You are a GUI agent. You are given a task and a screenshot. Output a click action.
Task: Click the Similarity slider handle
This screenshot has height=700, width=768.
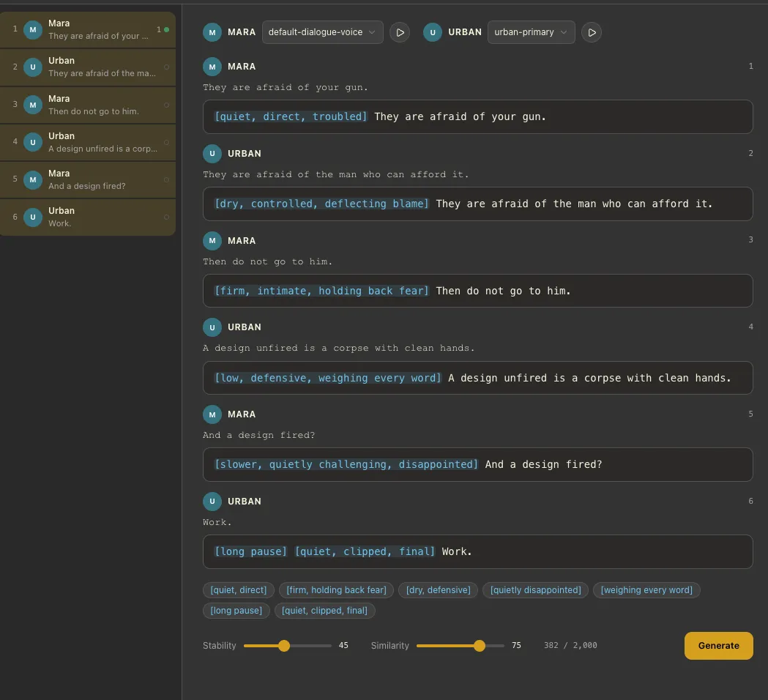point(480,646)
